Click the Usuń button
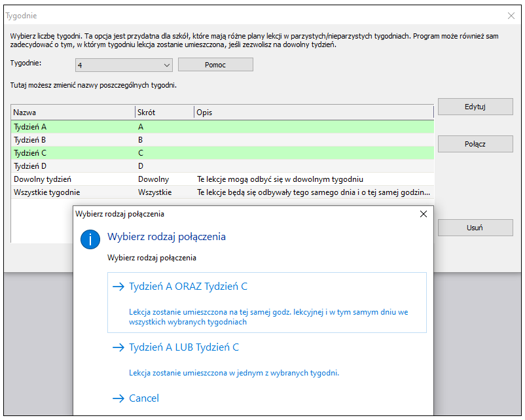The width and height of the screenshot is (525, 420). click(x=475, y=228)
